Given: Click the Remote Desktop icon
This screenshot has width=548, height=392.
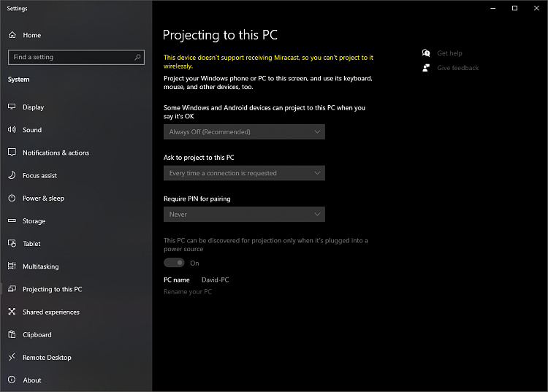Looking at the screenshot, I should click(x=12, y=357).
